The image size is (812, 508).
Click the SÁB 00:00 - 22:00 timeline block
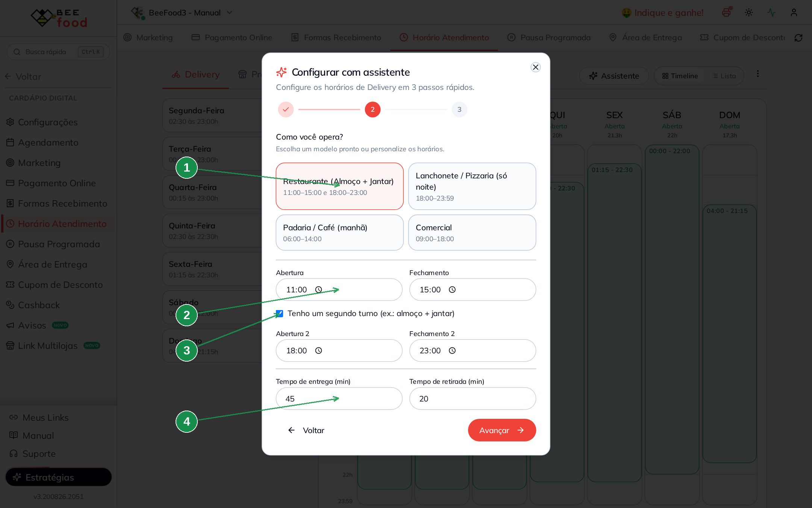coord(672,309)
